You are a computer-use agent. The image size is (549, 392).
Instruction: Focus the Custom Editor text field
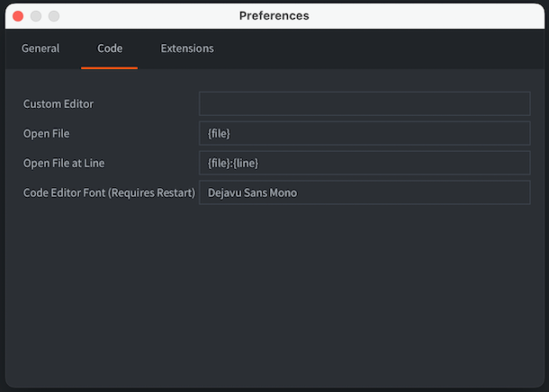tap(364, 103)
